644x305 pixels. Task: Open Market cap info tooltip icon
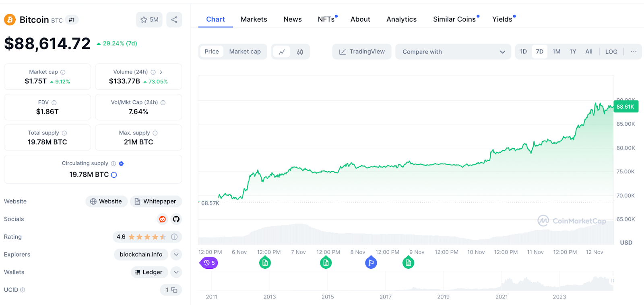click(63, 72)
